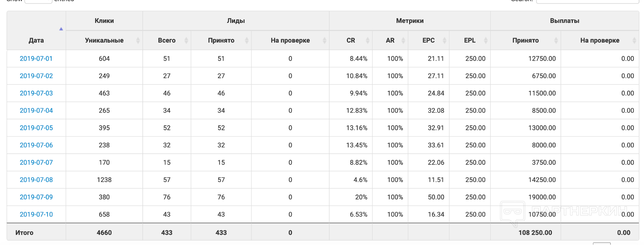Click sort icon of leads На проверке column

324,41
